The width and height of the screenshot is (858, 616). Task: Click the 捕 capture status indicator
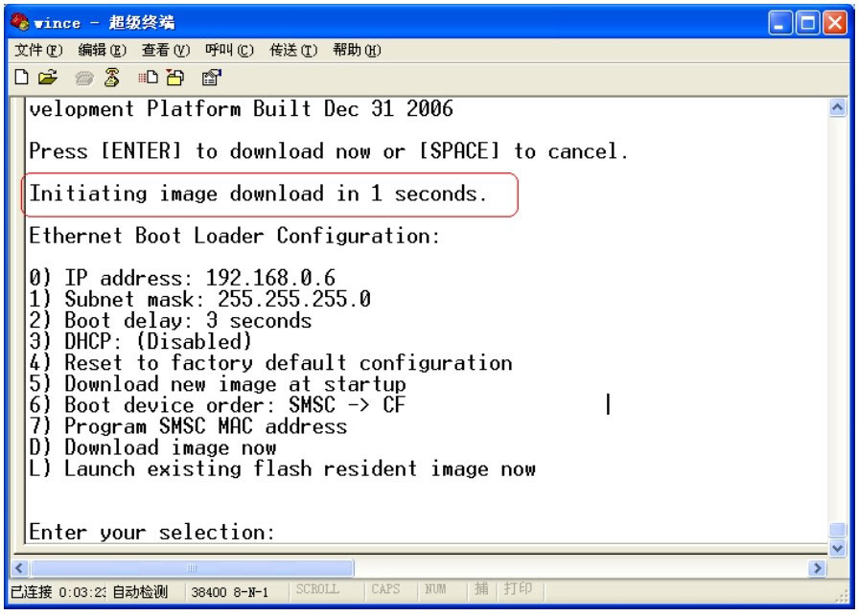(481, 588)
